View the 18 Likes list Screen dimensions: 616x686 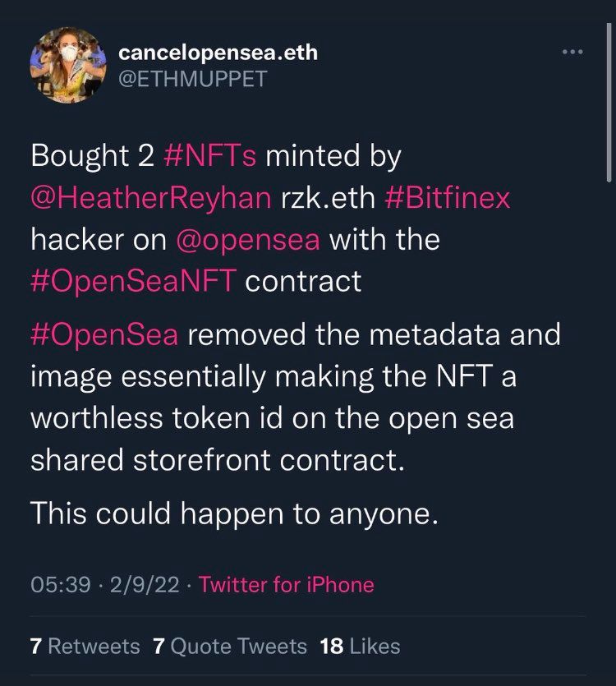pyautogui.click(x=361, y=647)
